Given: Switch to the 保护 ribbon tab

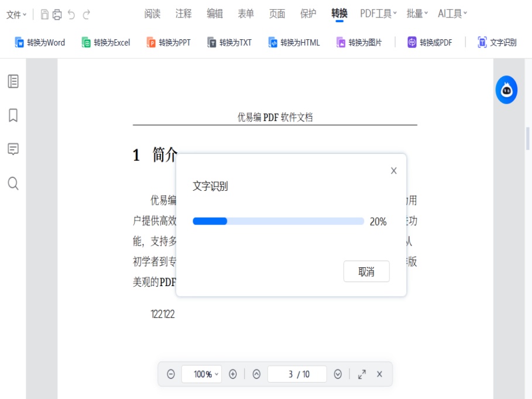Looking at the screenshot, I should [x=308, y=13].
